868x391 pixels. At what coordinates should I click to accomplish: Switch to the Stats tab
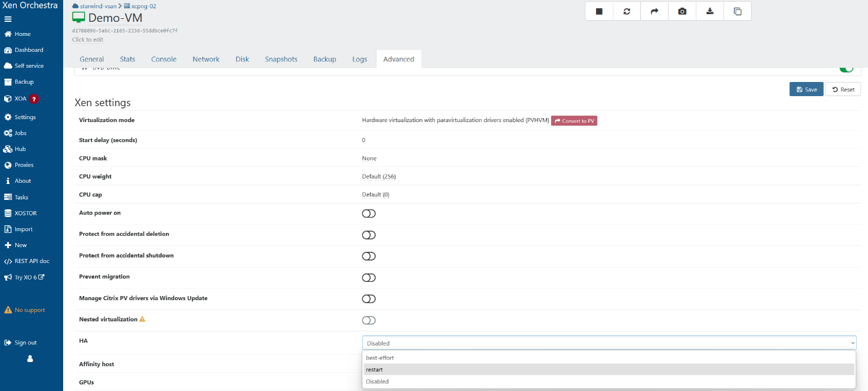click(x=127, y=59)
